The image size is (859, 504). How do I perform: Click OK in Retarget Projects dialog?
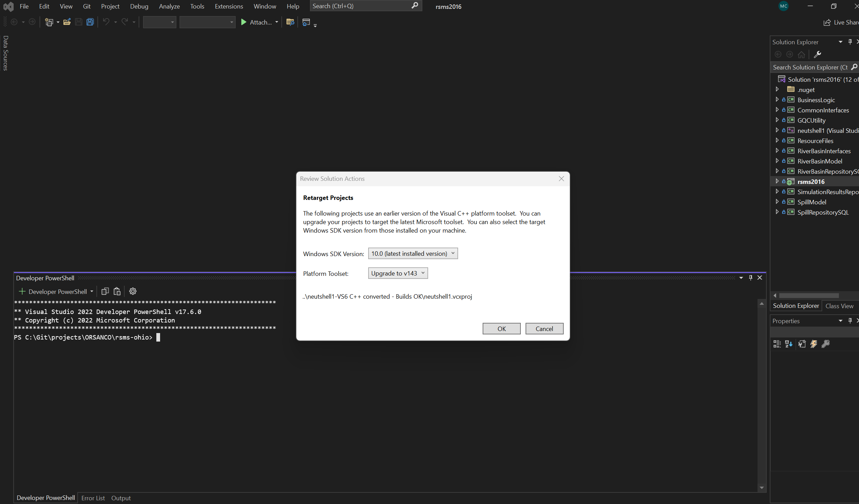(x=501, y=329)
